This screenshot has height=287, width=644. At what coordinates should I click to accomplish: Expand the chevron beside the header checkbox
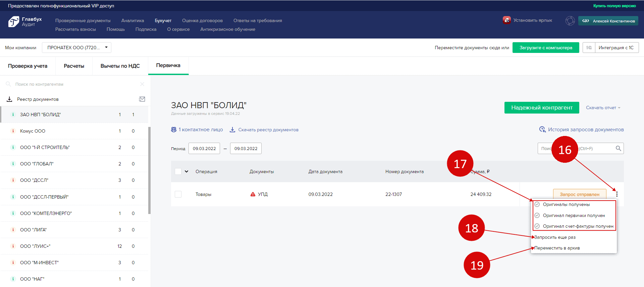(x=186, y=171)
